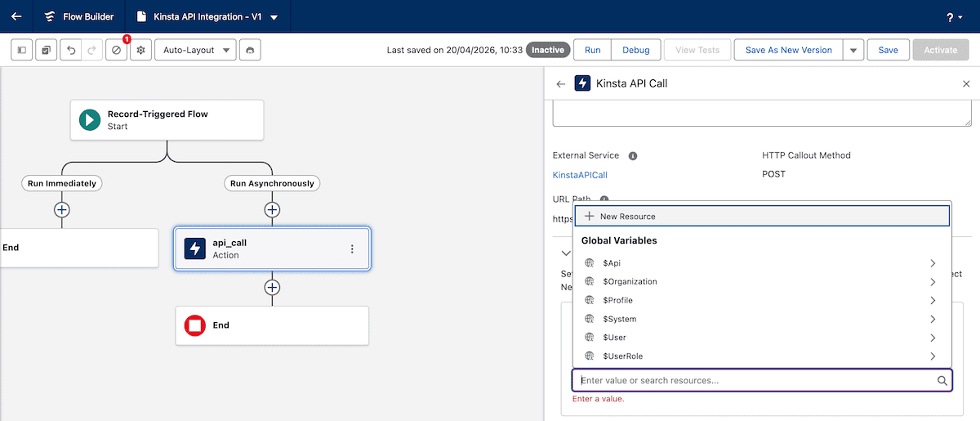Show External Service info tooltip

[633, 155]
